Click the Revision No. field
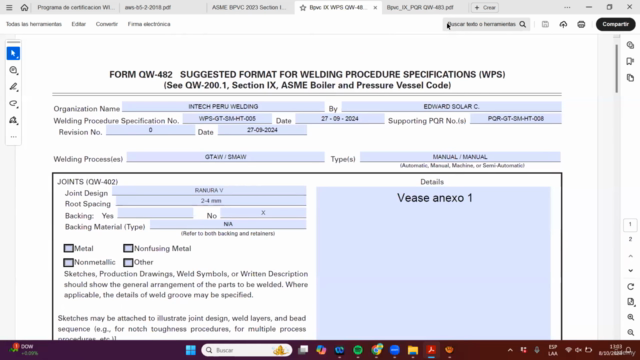640x360 pixels. [x=150, y=130]
